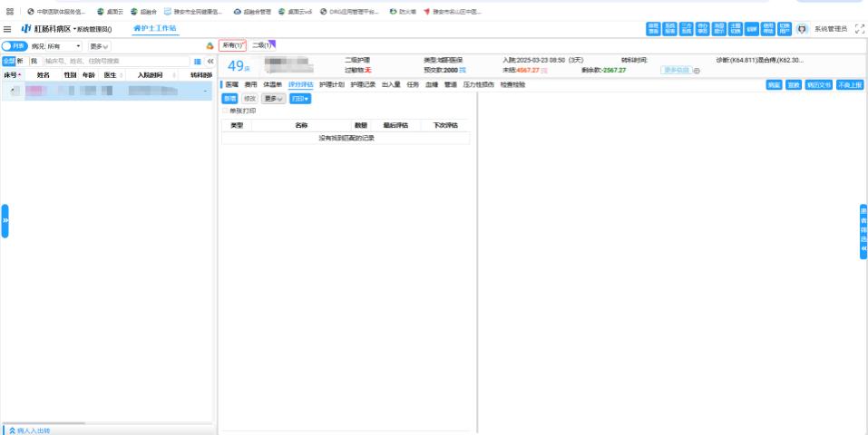Screen dimensions: 868x435
Task: Open 桌面云vdi bookmark
Action: 295,11
